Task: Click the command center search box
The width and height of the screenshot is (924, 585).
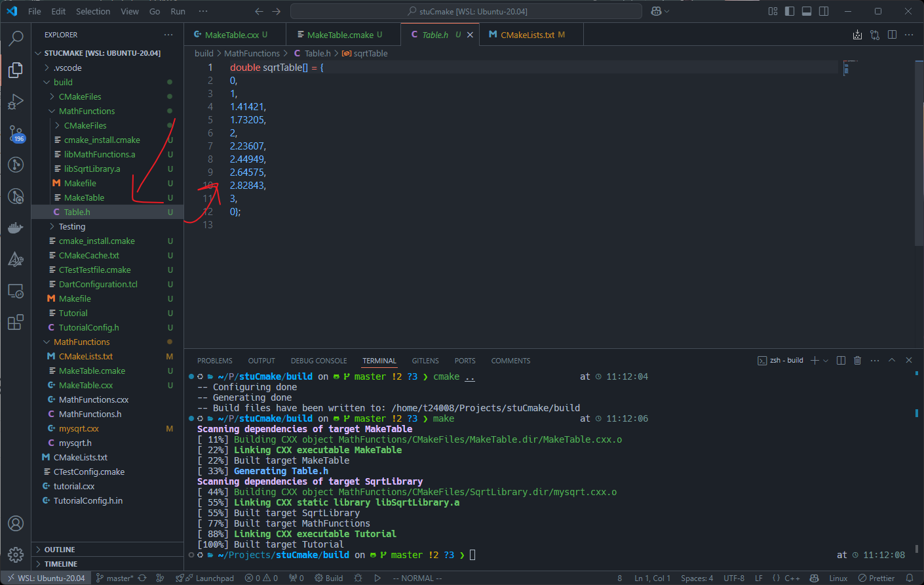Action: tap(466, 11)
